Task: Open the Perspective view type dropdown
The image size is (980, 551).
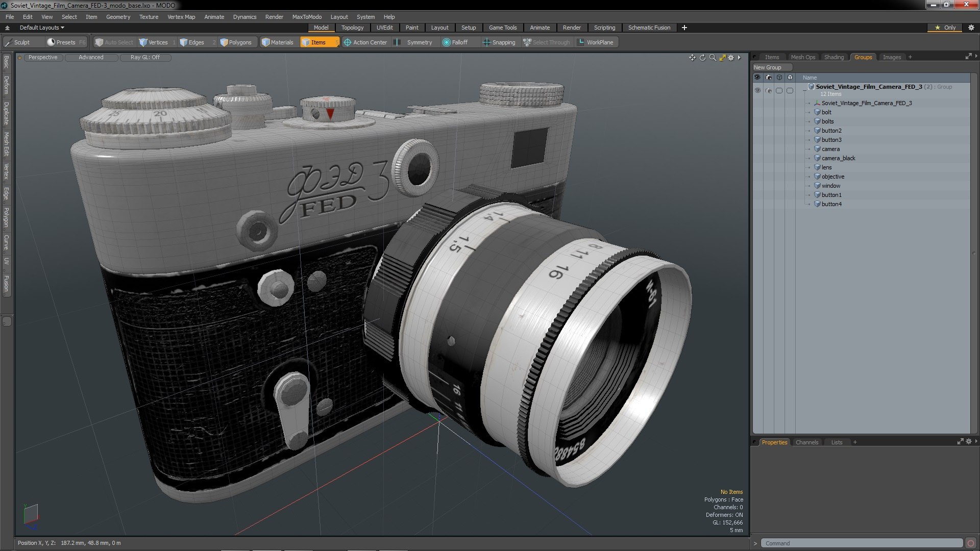Action: 43,57
